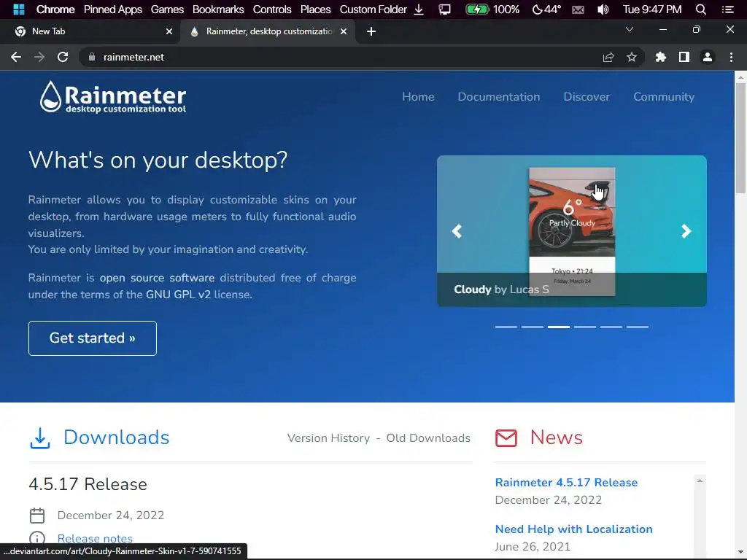Image resolution: width=747 pixels, height=560 pixels.
Task: Open Discover in site navigation
Action: pos(587,97)
